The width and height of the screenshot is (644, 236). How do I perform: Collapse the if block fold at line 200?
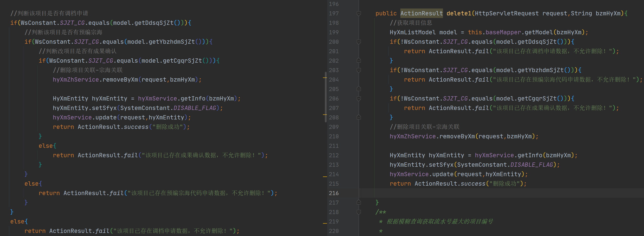358,42
